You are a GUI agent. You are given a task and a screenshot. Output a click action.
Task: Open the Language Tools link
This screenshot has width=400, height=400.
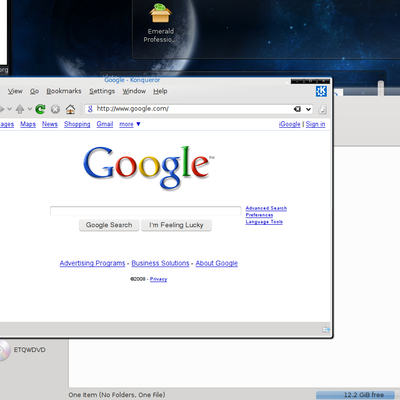coord(264,222)
